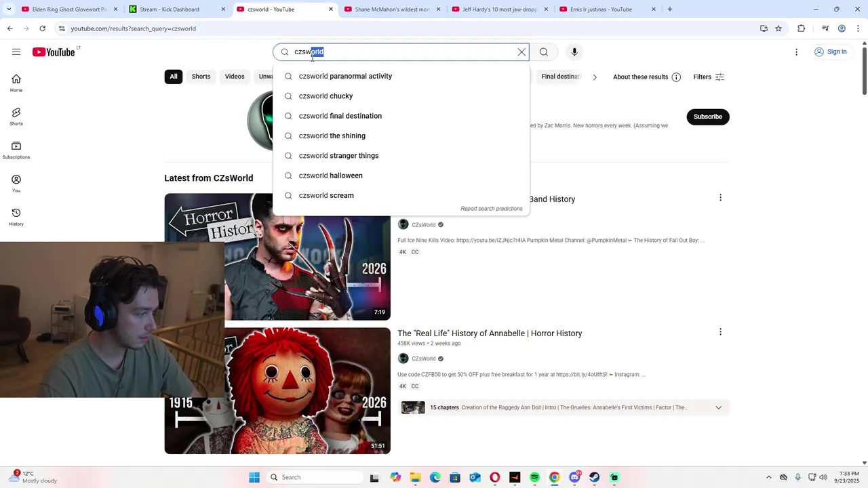This screenshot has width=868, height=488.
Task: Open YouTube settings three-dot menu
Action: click(796, 52)
